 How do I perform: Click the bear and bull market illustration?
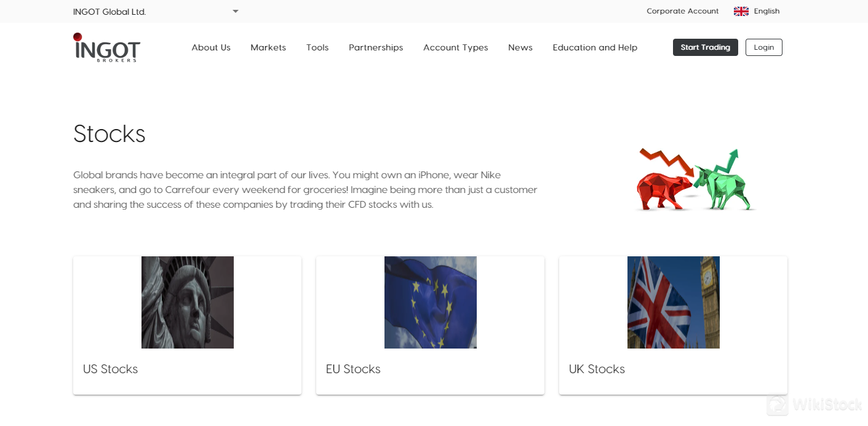click(696, 180)
